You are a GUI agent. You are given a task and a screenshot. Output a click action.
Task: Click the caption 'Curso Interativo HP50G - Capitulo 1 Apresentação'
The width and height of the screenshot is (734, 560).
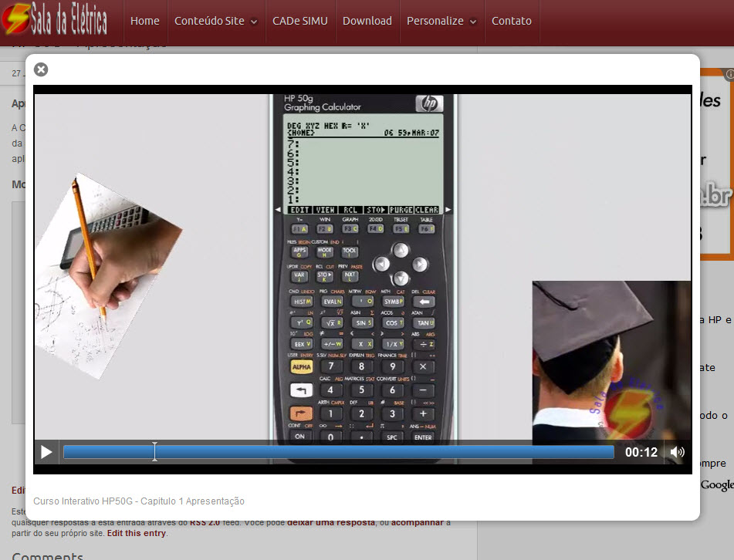pyautogui.click(x=139, y=501)
